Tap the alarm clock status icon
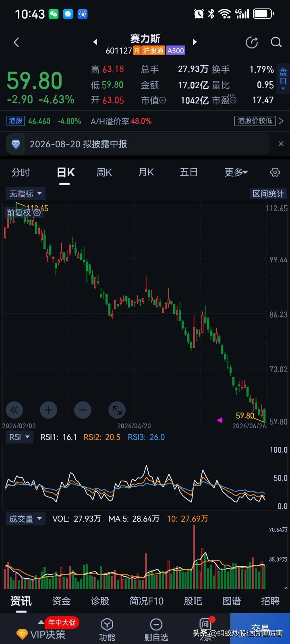Screen dimensions: 290x644 pyautogui.click(x=199, y=14)
